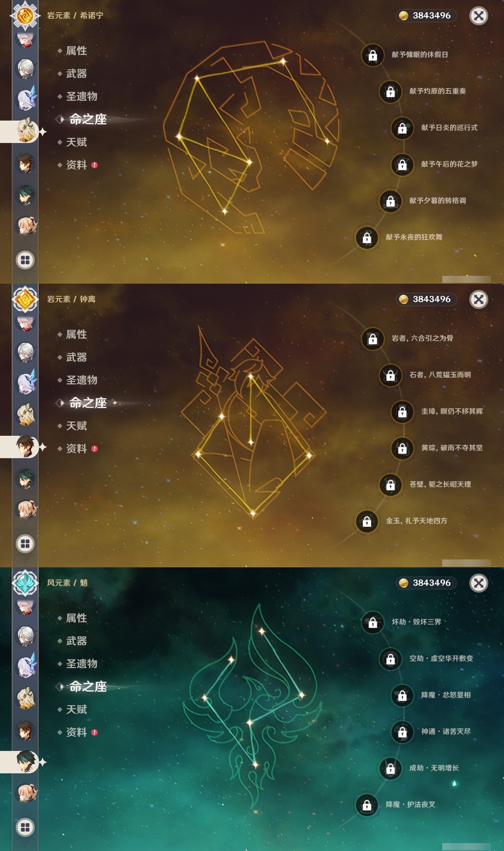This screenshot has width=504, height=851.
Task: Select lock icon beside 献予灼原的五重奏
Action: 391,92
